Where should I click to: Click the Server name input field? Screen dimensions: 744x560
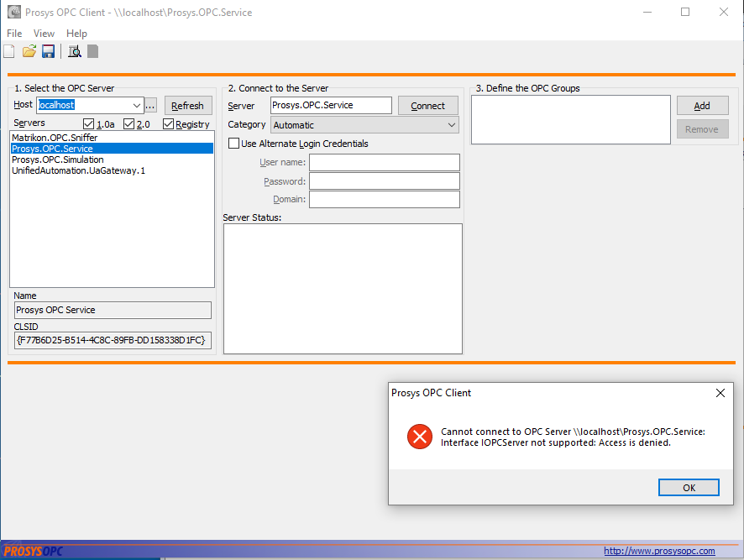pos(331,105)
